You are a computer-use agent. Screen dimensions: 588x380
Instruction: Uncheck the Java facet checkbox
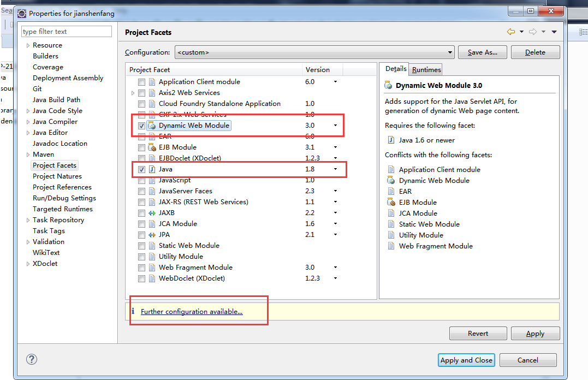[141, 169]
